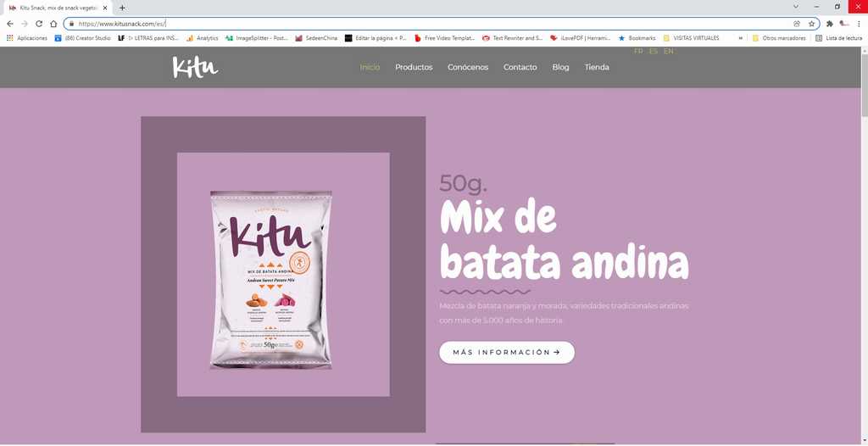This screenshot has height=446, width=868.
Task: Click the share page icon in address bar
Action: coord(797,24)
